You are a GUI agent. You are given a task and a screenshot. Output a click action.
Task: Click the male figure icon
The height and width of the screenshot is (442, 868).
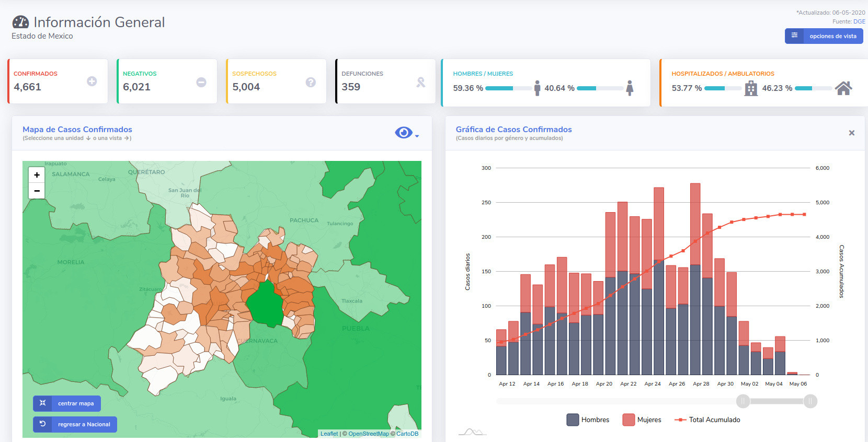[537, 88]
